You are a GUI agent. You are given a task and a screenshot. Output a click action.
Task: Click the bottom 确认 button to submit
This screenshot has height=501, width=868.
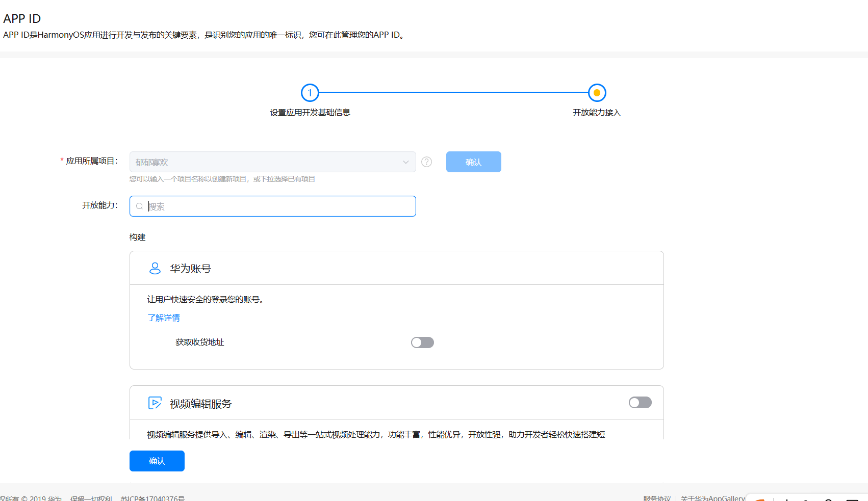(157, 461)
